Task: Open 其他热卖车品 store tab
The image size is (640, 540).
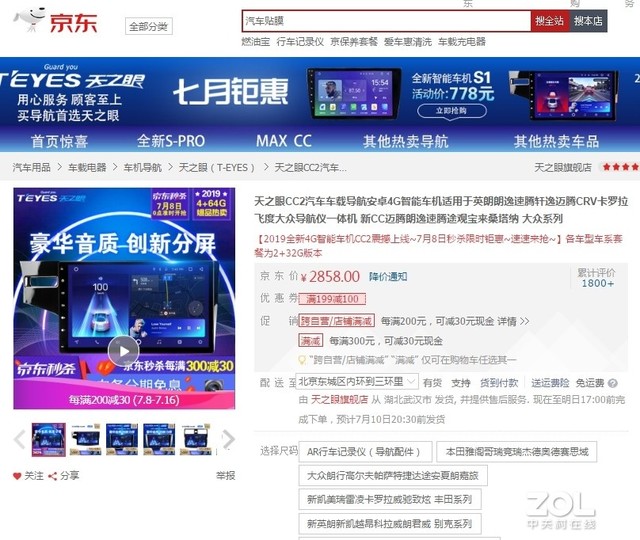Action: (x=556, y=141)
